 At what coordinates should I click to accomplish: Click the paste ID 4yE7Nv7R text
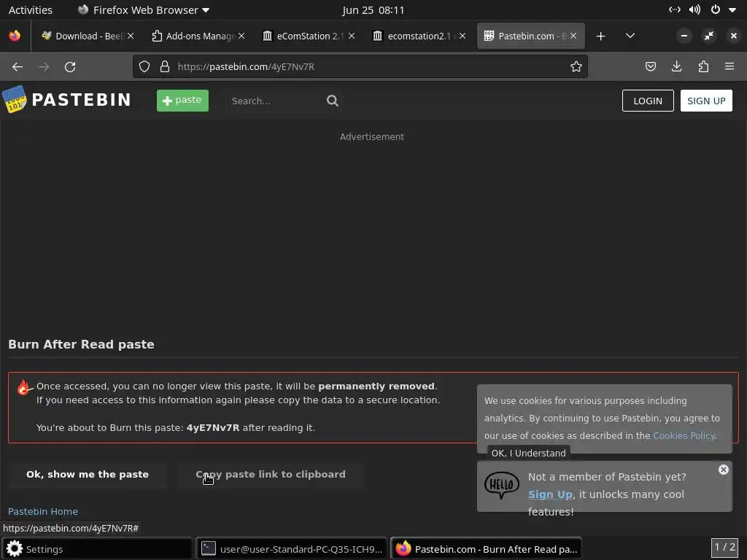213,427
